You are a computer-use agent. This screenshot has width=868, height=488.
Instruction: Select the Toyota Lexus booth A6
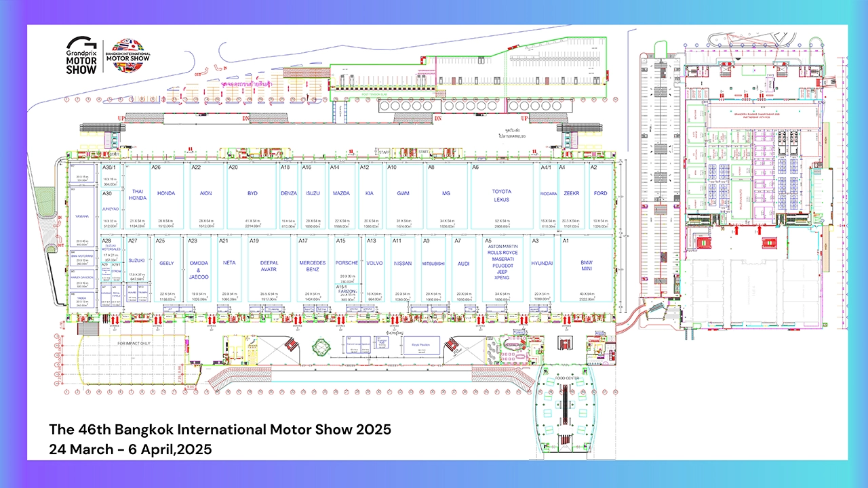[x=502, y=196]
